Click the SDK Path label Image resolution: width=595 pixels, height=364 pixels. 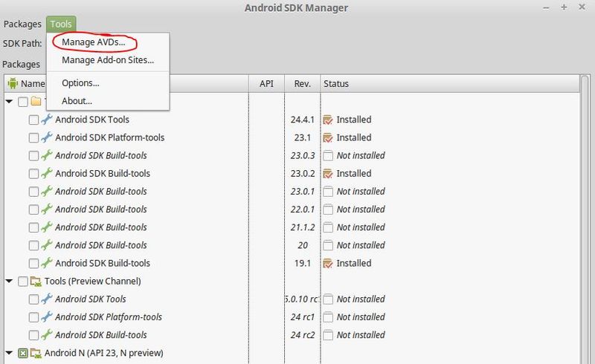point(22,44)
